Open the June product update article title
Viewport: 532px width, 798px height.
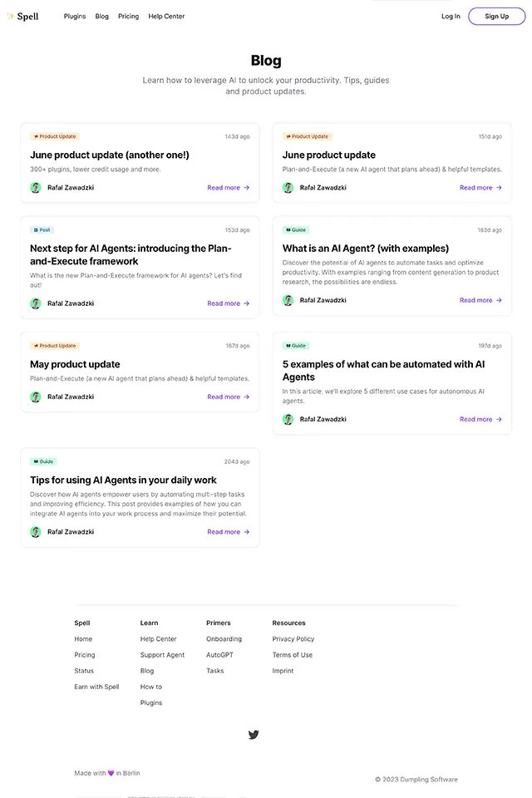pos(329,155)
